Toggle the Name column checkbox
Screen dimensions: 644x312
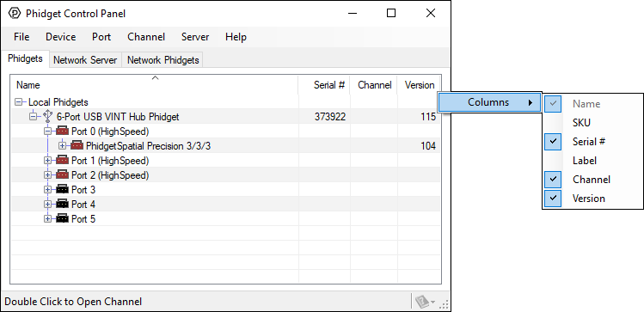pyautogui.click(x=553, y=104)
